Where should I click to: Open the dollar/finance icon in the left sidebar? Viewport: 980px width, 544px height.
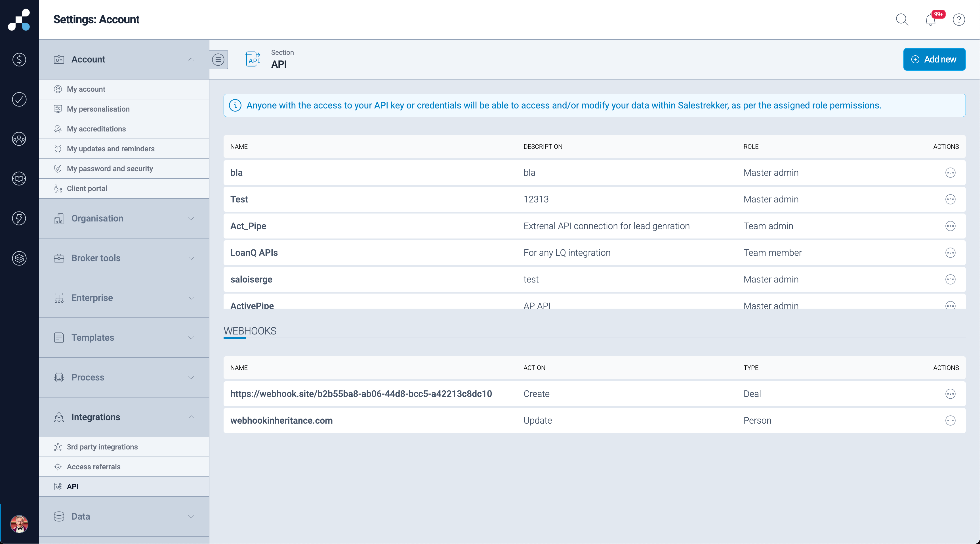19,60
